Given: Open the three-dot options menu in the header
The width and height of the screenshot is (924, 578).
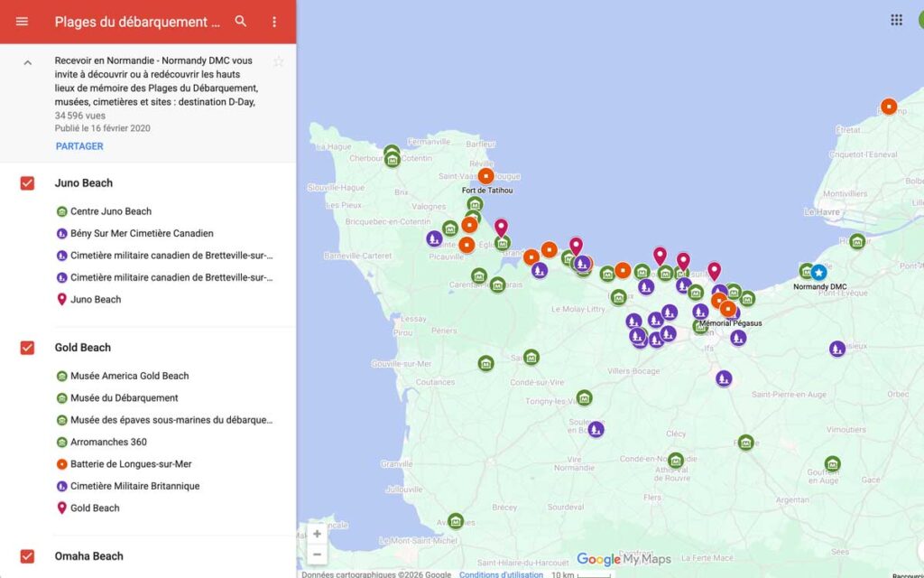Looking at the screenshot, I should pyautogui.click(x=274, y=22).
